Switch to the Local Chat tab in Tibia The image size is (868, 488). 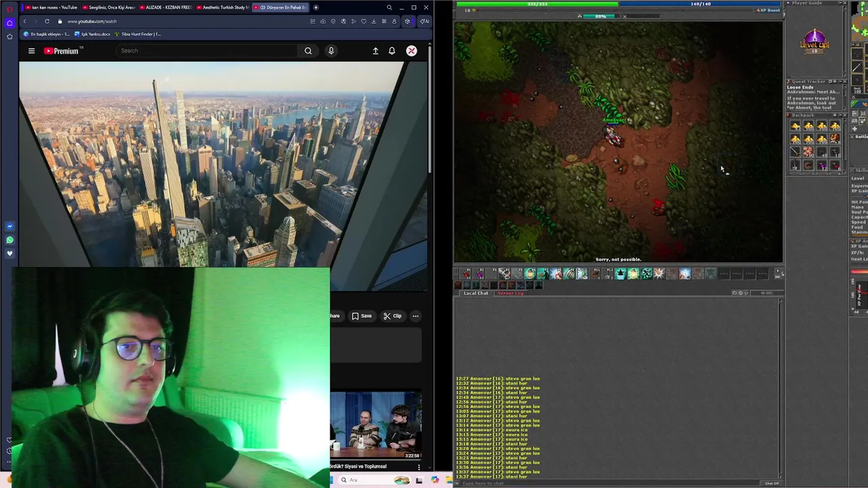[476, 293]
